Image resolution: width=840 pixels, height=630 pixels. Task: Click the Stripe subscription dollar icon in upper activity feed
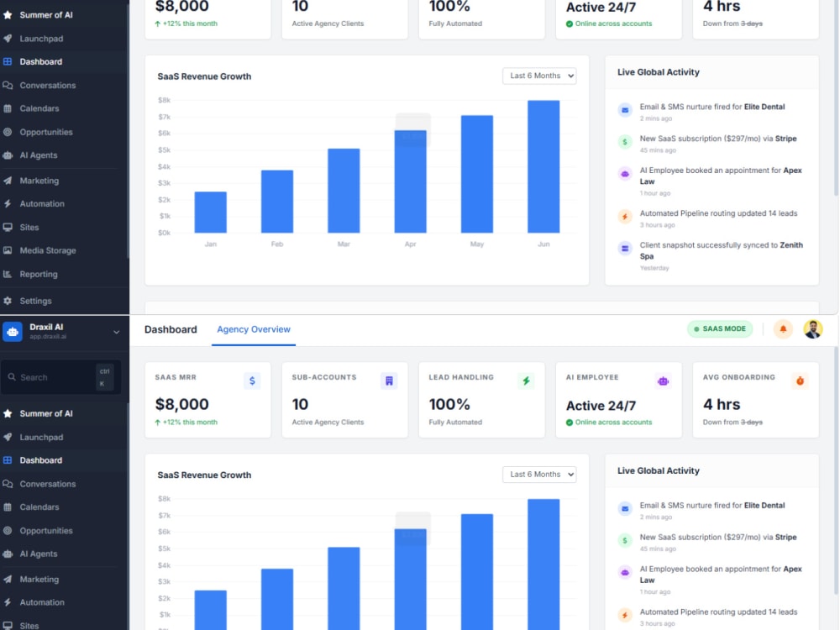[x=625, y=142]
